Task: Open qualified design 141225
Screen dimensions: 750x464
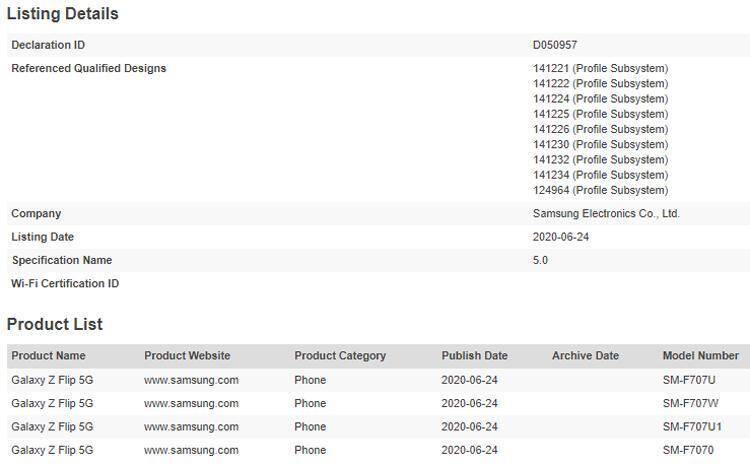Action: [600, 114]
